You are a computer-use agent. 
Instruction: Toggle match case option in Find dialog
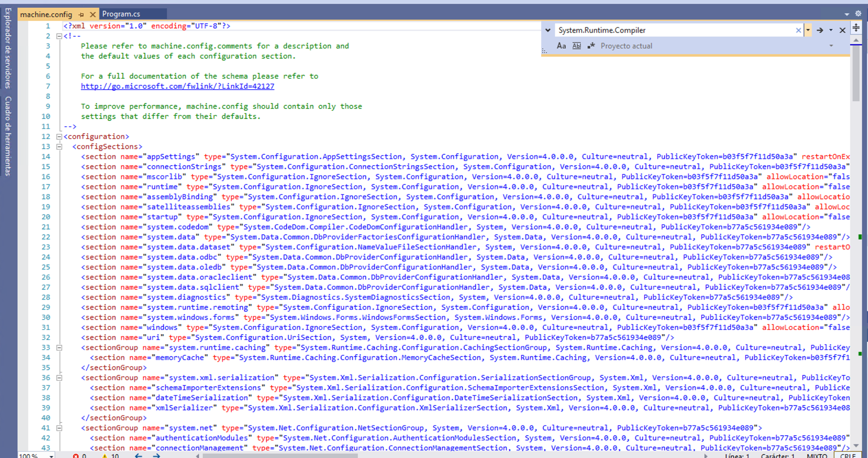561,46
